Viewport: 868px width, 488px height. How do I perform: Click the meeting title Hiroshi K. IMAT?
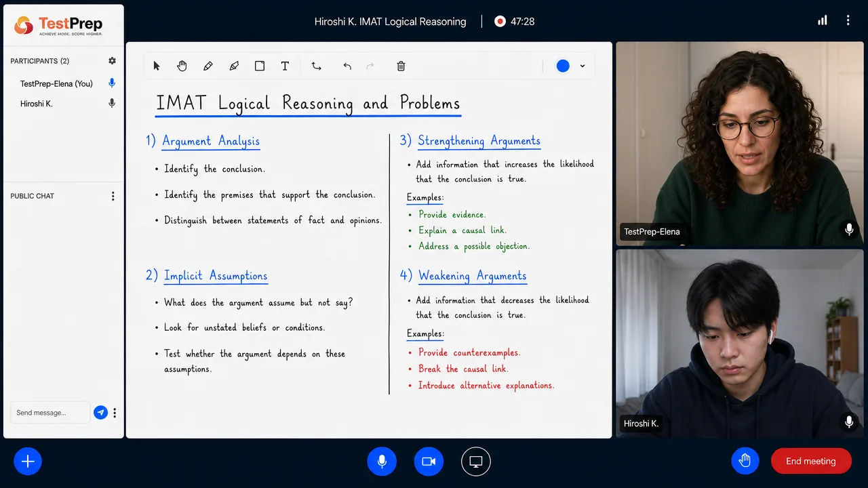(391, 22)
